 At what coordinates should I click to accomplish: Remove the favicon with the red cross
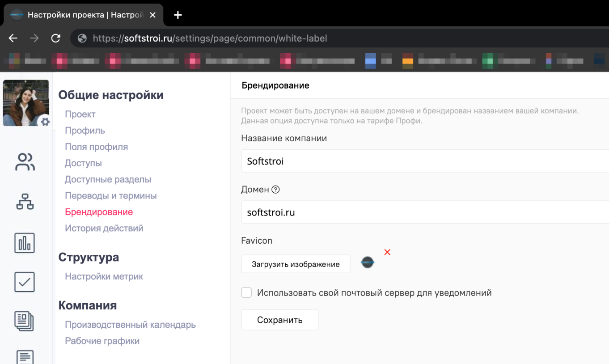(x=387, y=252)
